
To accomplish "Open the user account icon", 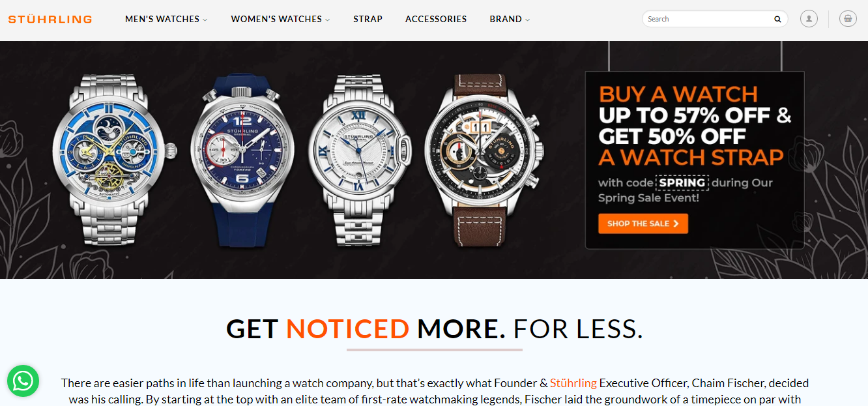I will point(809,19).
